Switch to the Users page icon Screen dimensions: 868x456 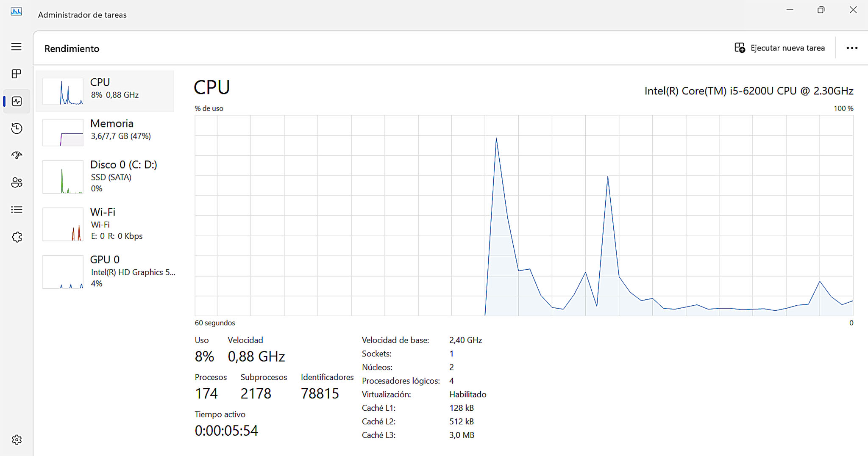(x=17, y=182)
